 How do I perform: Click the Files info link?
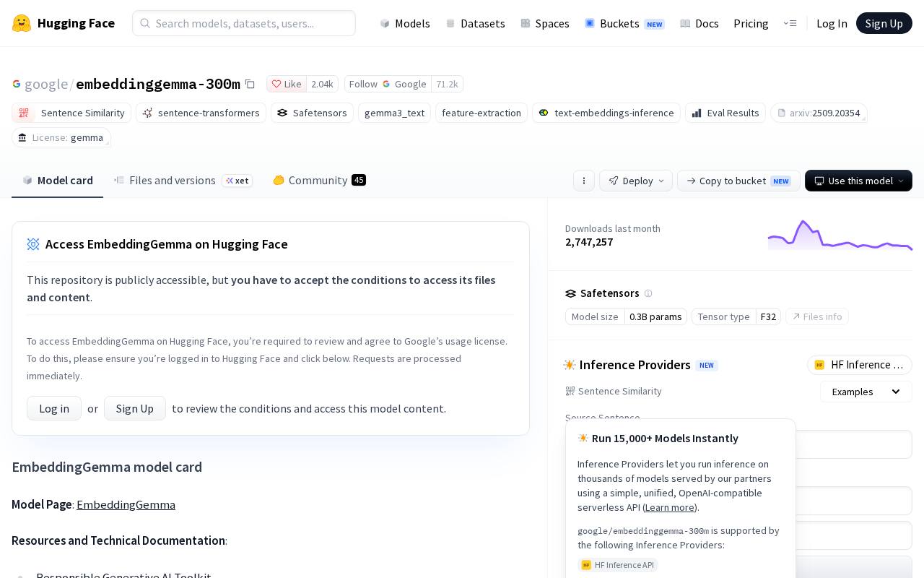coord(817,316)
